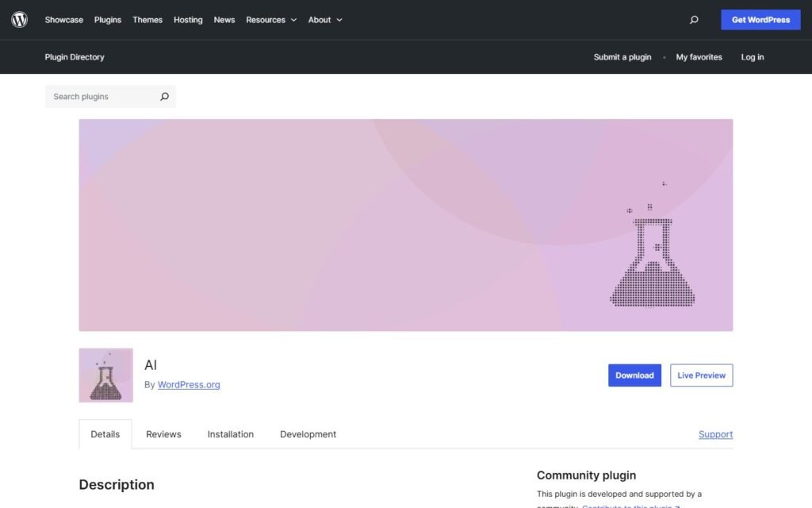
Task: Click the search plugins magnifier icon
Action: pos(164,96)
